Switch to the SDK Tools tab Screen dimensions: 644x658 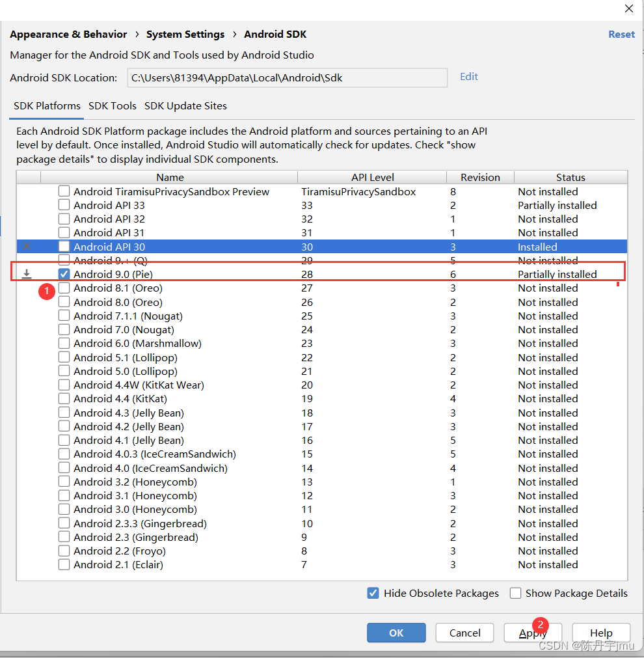tap(113, 105)
